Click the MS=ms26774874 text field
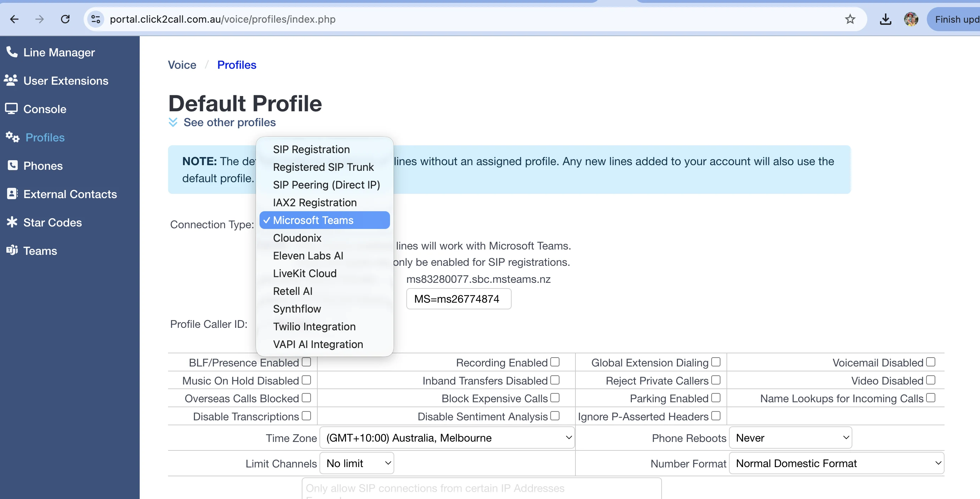Screen dimensions: 980x499 click(x=458, y=299)
